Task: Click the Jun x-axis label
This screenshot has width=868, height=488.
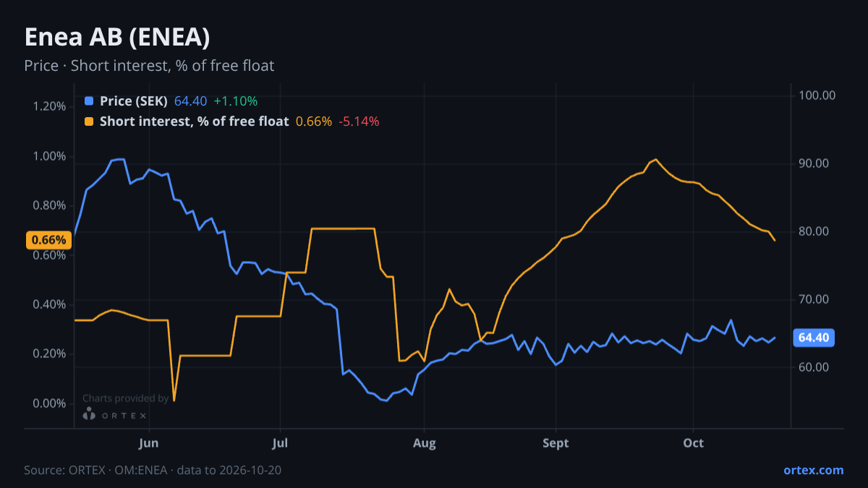Action: [x=148, y=442]
